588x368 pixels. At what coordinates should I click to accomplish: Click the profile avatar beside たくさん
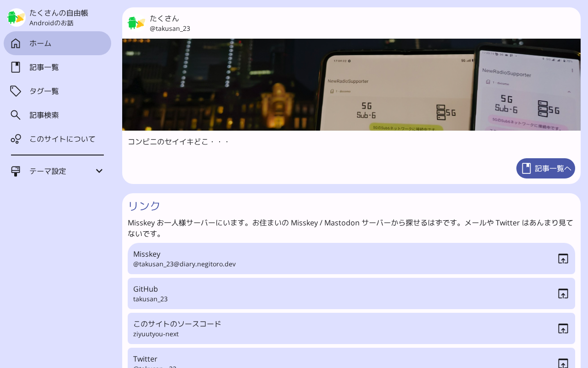pyautogui.click(x=136, y=23)
